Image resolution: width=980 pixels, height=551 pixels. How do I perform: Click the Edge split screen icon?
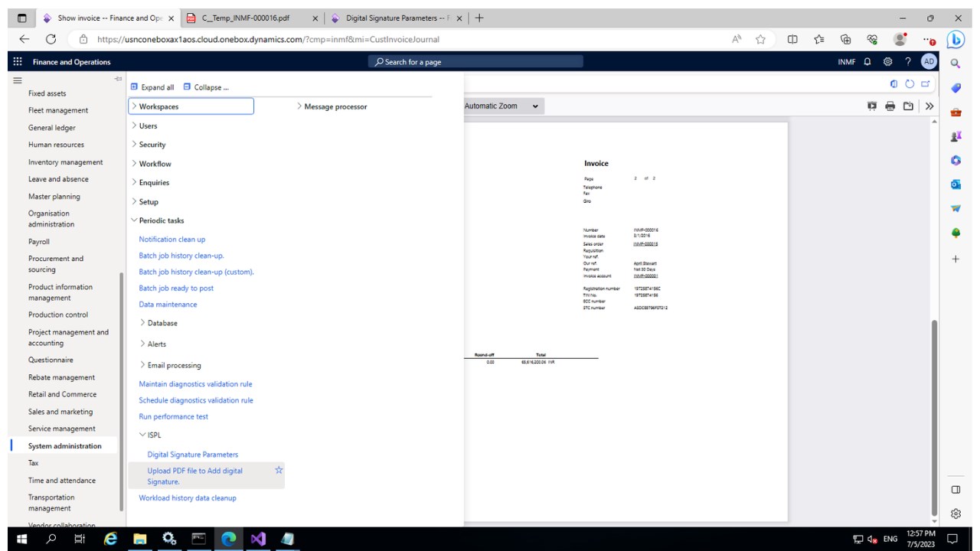click(792, 39)
